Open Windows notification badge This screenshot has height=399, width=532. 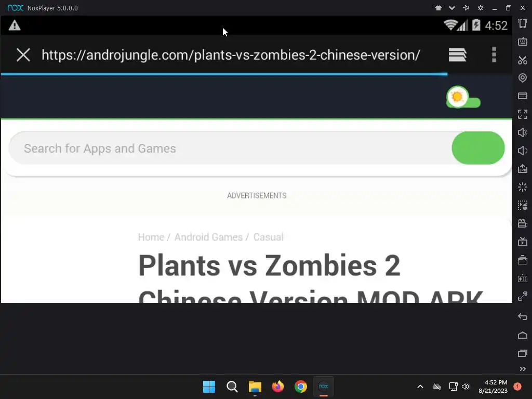pos(517,387)
